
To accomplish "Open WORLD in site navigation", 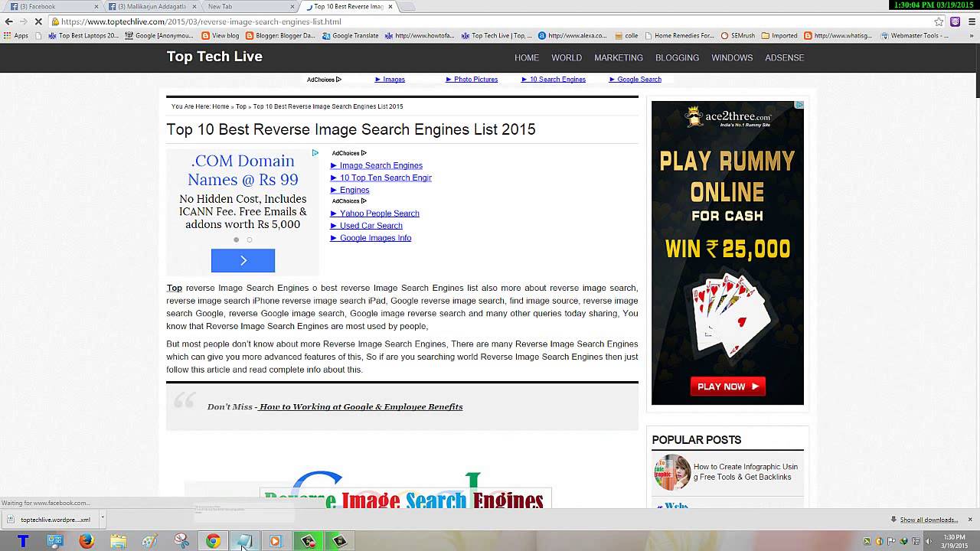I will tap(567, 57).
